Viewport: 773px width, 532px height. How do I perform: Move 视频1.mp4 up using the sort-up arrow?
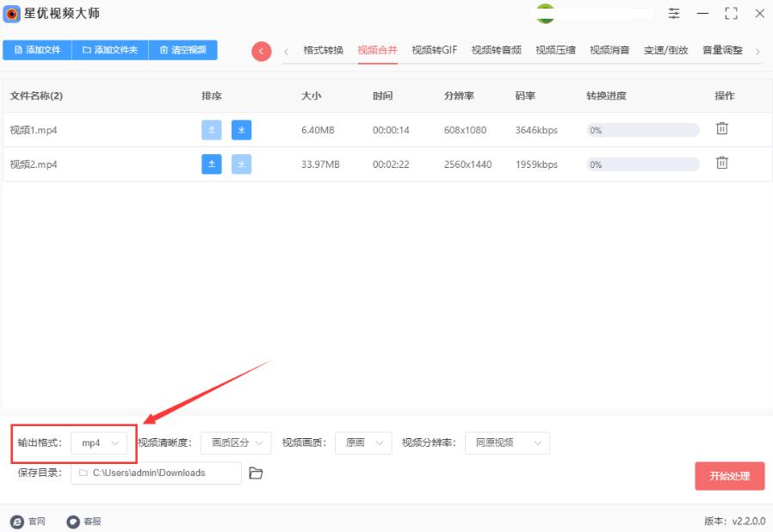212,129
